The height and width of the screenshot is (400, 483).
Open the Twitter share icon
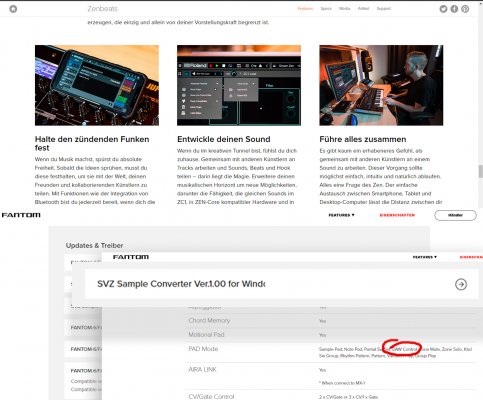443,9
